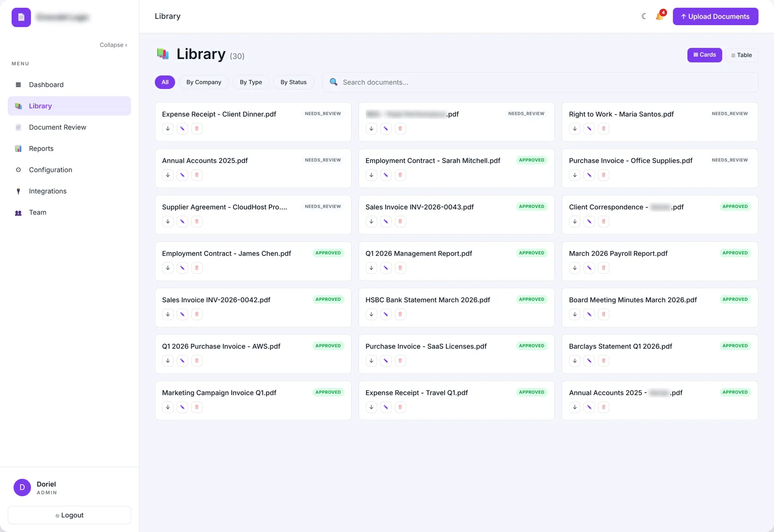Download Right to Work - Maria Santos.pdf
The height and width of the screenshot is (532, 774).
pos(575,129)
